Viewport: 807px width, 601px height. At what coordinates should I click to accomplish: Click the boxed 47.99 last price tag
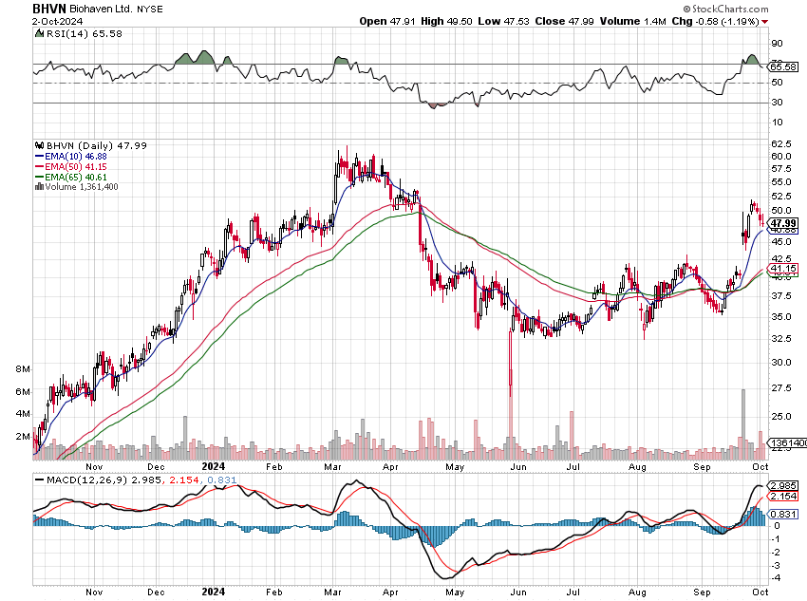[783, 223]
